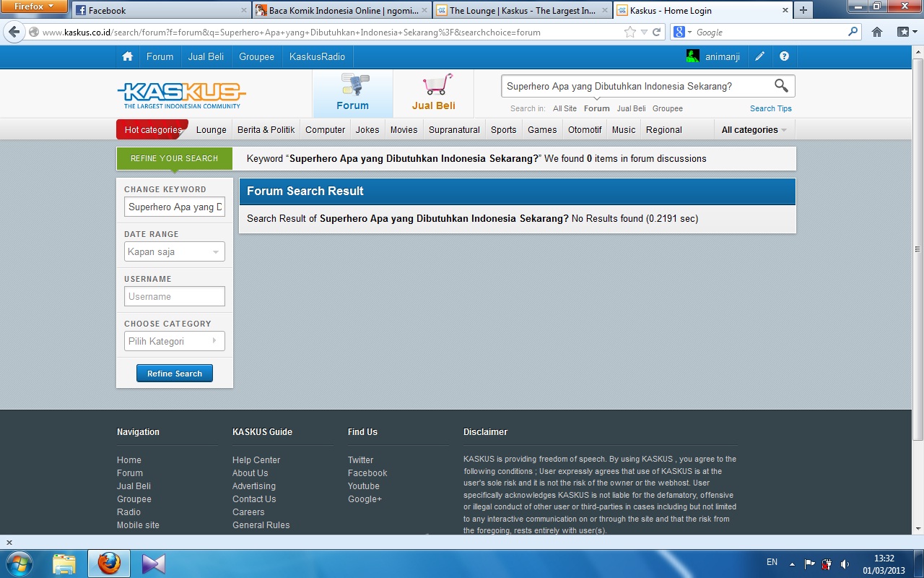The height and width of the screenshot is (578, 924).
Task: Show hidden tray icons arrow
Action: click(792, 564)
